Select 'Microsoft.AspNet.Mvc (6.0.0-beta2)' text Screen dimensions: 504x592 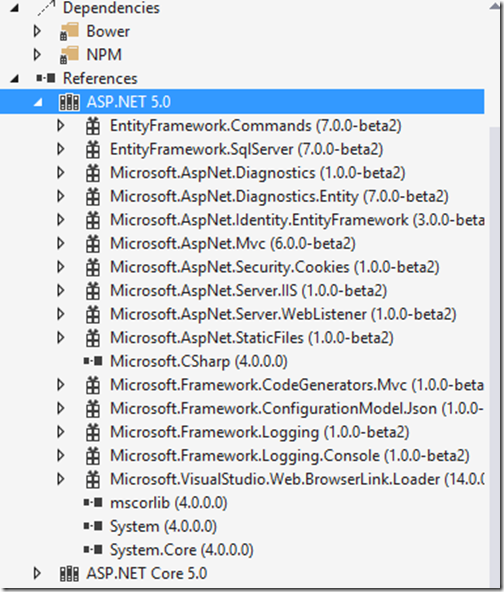tap(233, 244)
